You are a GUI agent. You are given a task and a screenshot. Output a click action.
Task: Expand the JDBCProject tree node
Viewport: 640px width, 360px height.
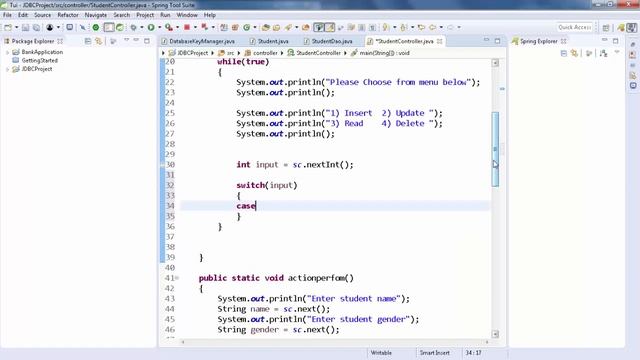[x=7, y=69]
